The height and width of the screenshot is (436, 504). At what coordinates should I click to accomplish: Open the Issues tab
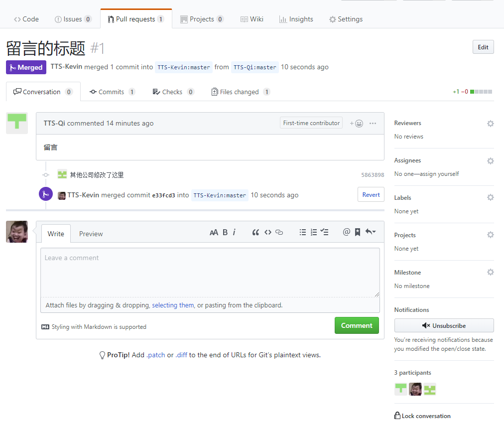click(x=73, y=19)
